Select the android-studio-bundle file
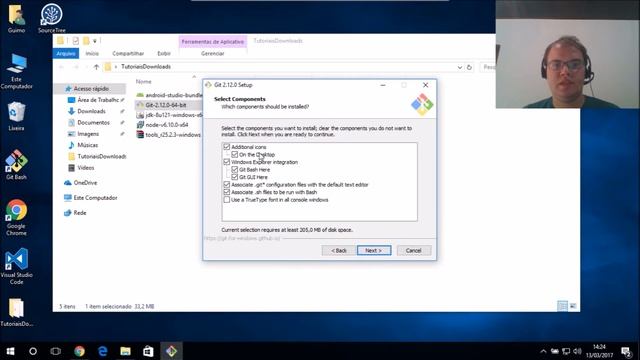Image resolution: width=640 pixels, height=360 pixels. [169, 95]
